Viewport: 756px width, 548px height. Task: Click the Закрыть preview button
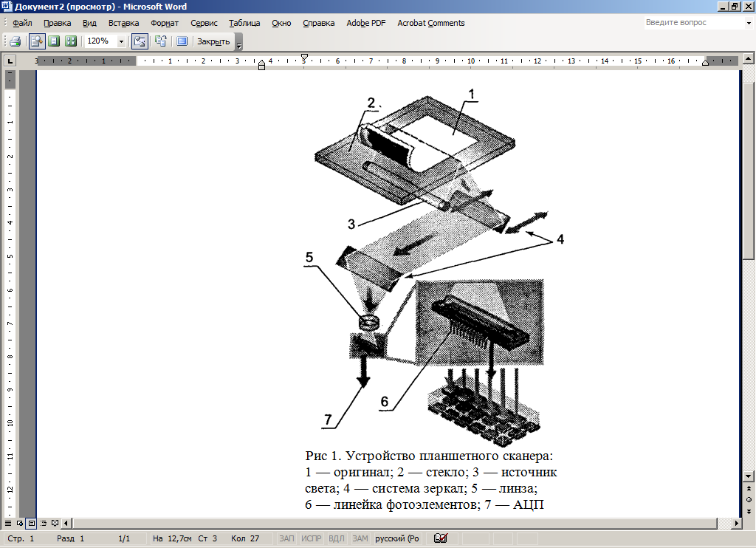(213, 41)
